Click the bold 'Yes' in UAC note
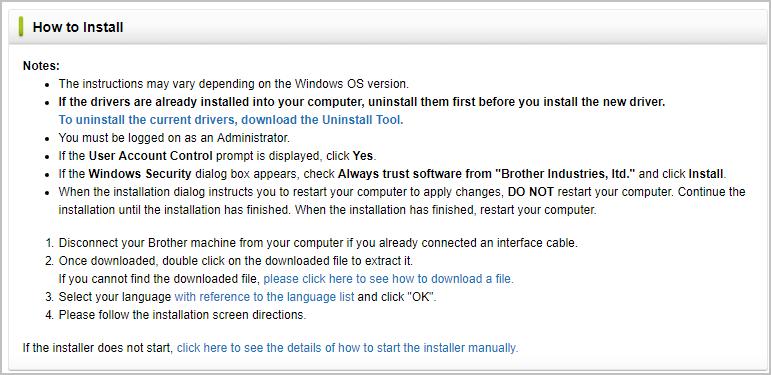The image size is (771, 375). point(363,156)
